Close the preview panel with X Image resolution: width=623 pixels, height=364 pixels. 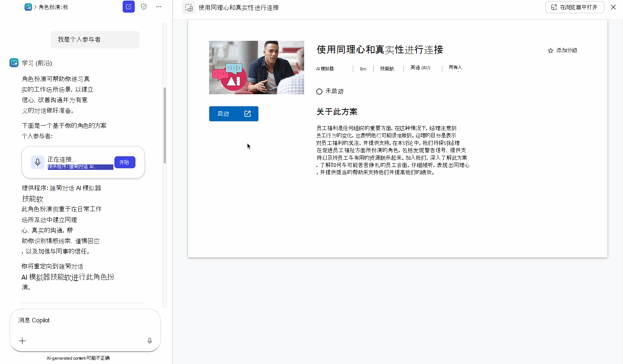(613, 7)
